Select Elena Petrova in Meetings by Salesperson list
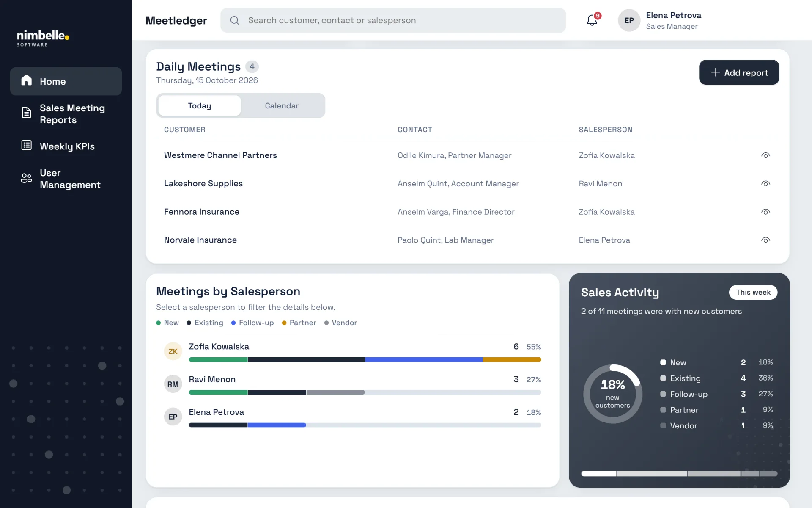This screenshot has height=508, width=812. (352, 417)
